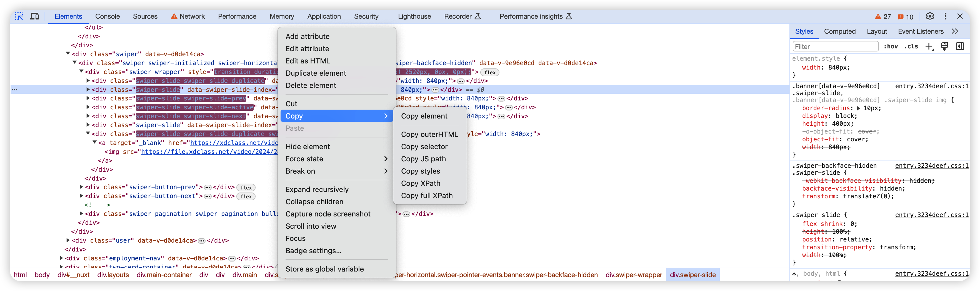Expand the swiper-slide-duplicate first row
This screenshot has width=980, height=291.
click(88, 81)
